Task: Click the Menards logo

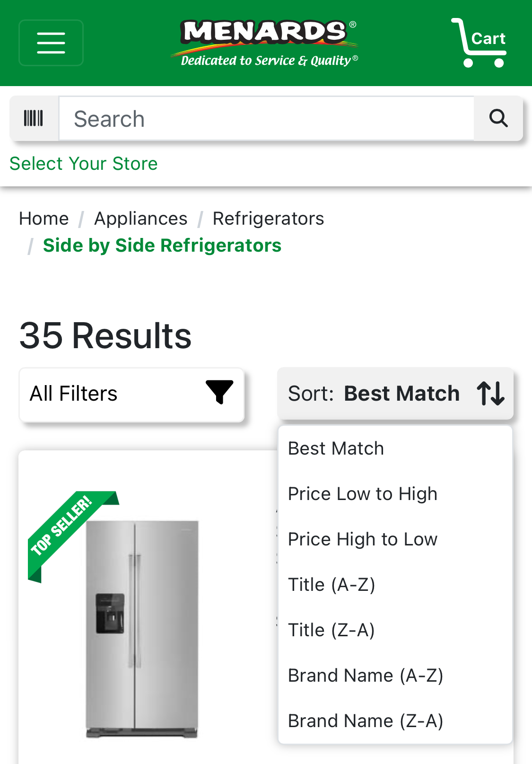Action: click(x=266, y=40)
